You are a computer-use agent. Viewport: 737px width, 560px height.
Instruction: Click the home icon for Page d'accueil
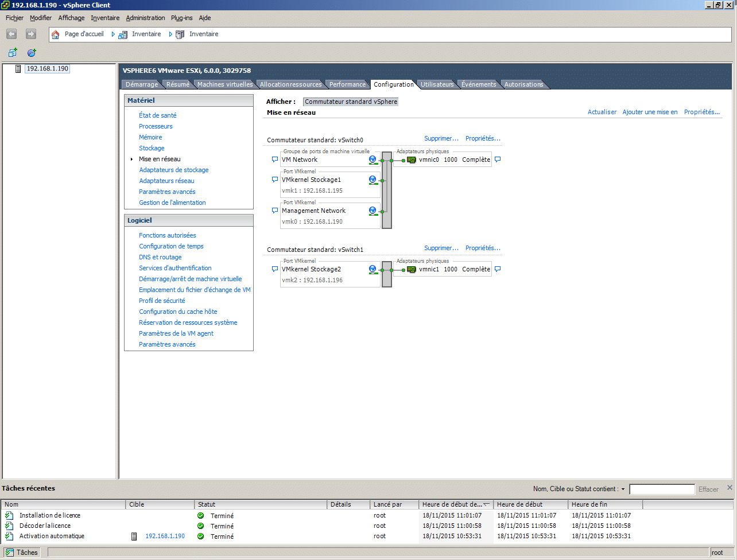56,34
